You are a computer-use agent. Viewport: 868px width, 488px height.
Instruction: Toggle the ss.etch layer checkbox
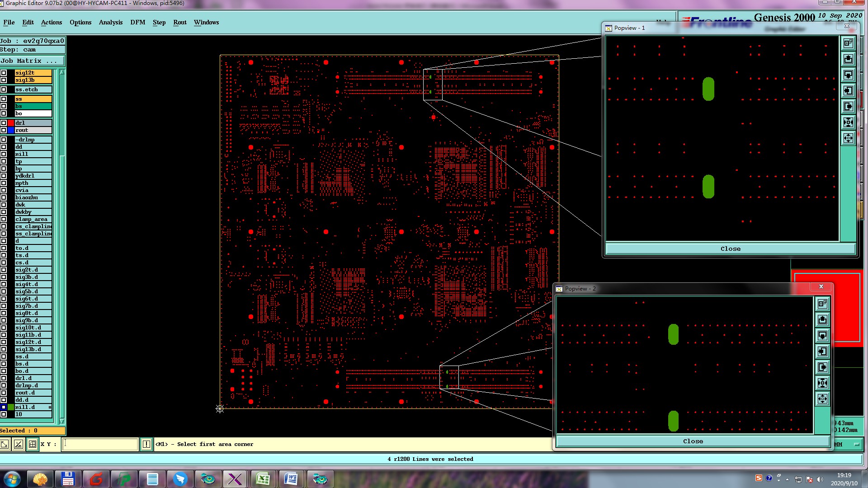point(4,89)
